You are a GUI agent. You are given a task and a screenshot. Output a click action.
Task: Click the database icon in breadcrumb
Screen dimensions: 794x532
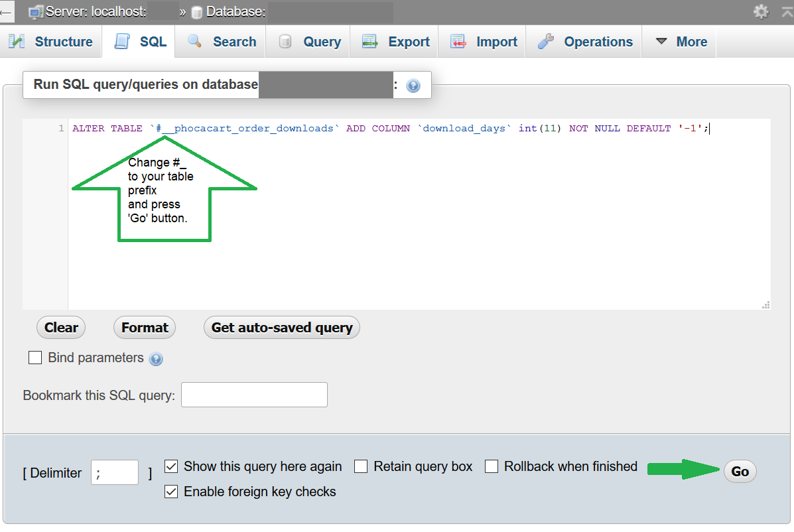pyautogui.click(x=196, y=13)
